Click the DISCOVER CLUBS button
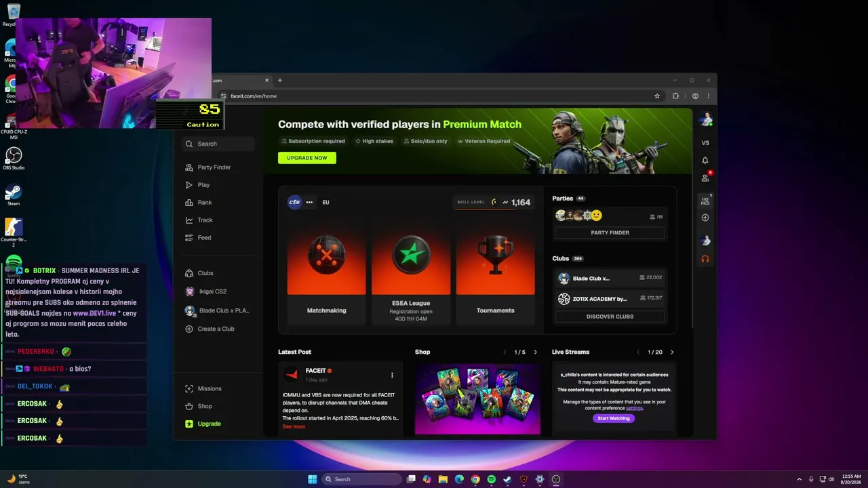868x488 pixels. pyautogui.click(x=610, y=317)
